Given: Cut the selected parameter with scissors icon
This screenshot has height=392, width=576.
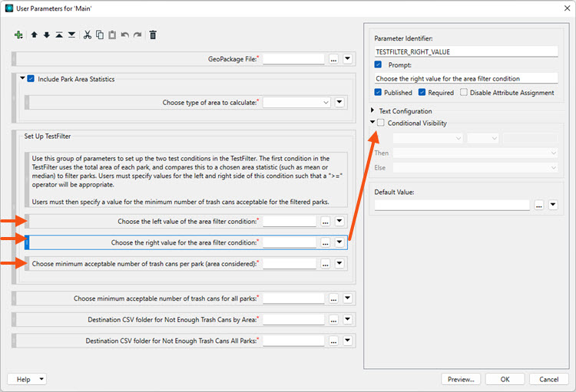Looking at the screenshot, I should (87, 35).
